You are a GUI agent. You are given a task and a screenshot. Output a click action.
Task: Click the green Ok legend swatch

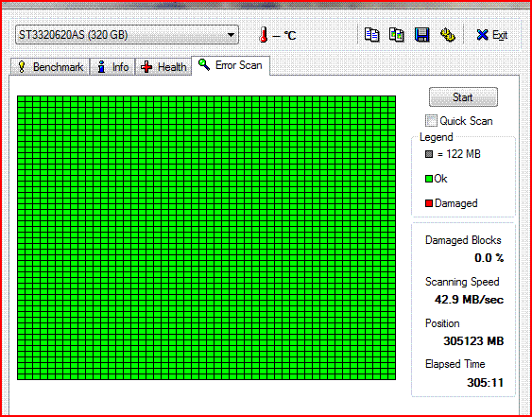pos(429,179)
